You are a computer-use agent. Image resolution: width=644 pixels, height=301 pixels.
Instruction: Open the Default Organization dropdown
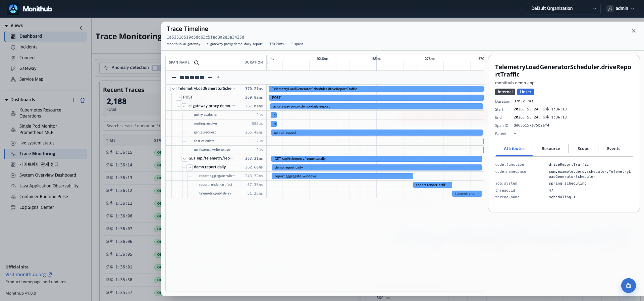[x=563, y=9]
